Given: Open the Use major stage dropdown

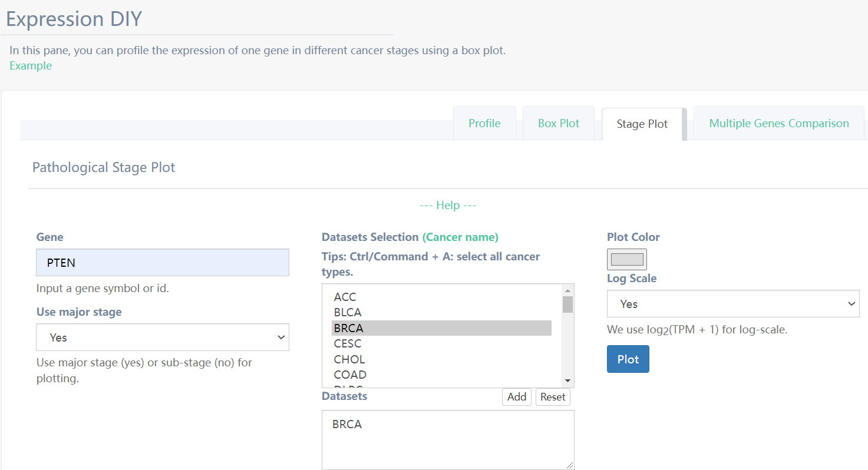Looking at the screenshot, I should coord(162,337).
